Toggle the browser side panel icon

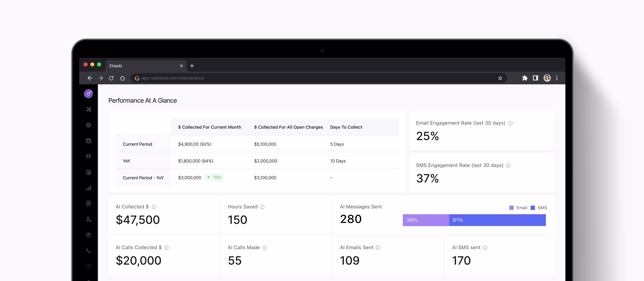point(535,78)
